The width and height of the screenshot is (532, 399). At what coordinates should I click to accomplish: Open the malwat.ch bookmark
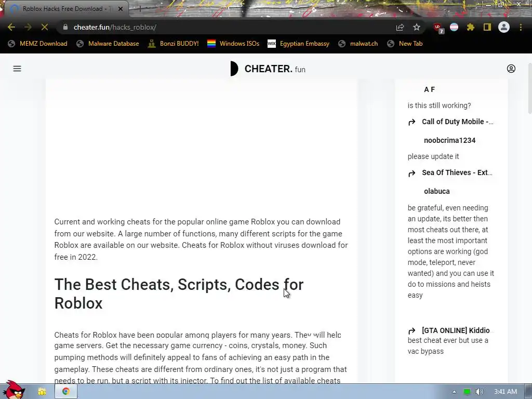click(358, 44)
